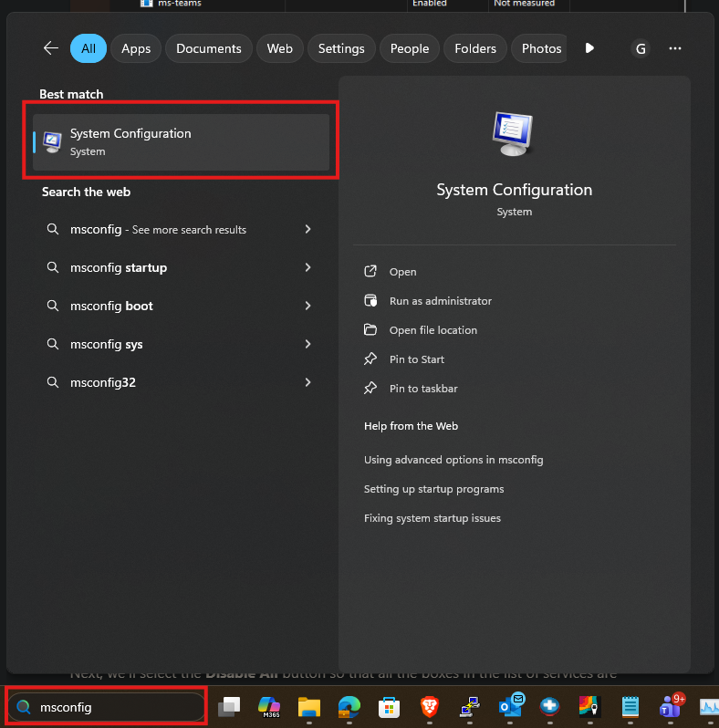Open Task Manager graph icon on taskbar
Image resolution: width=719 pixels, height=728 pixels.
coord(709,707)
